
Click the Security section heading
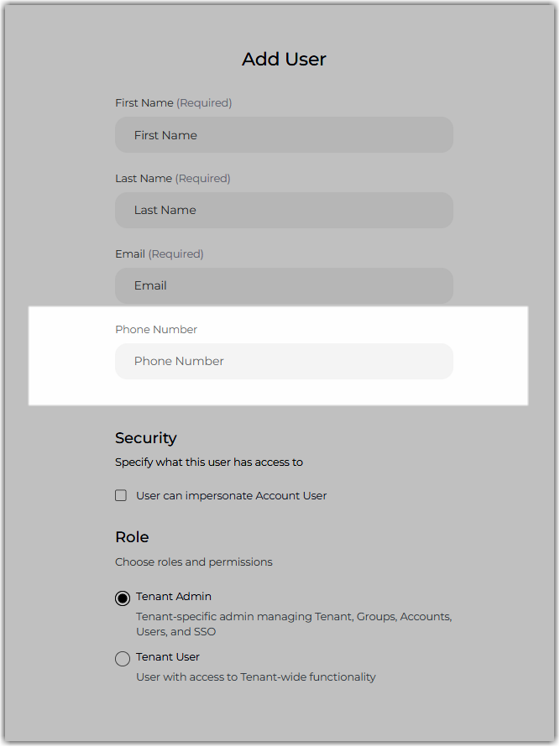(146, 438)
